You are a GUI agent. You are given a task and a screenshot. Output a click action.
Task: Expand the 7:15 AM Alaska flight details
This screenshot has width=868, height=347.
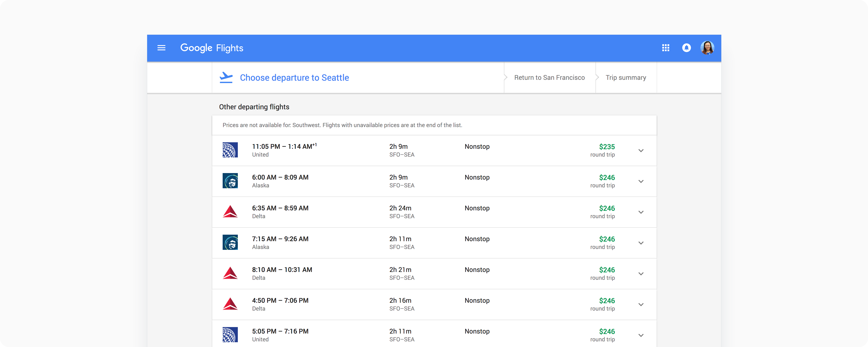tap(641, 243)
